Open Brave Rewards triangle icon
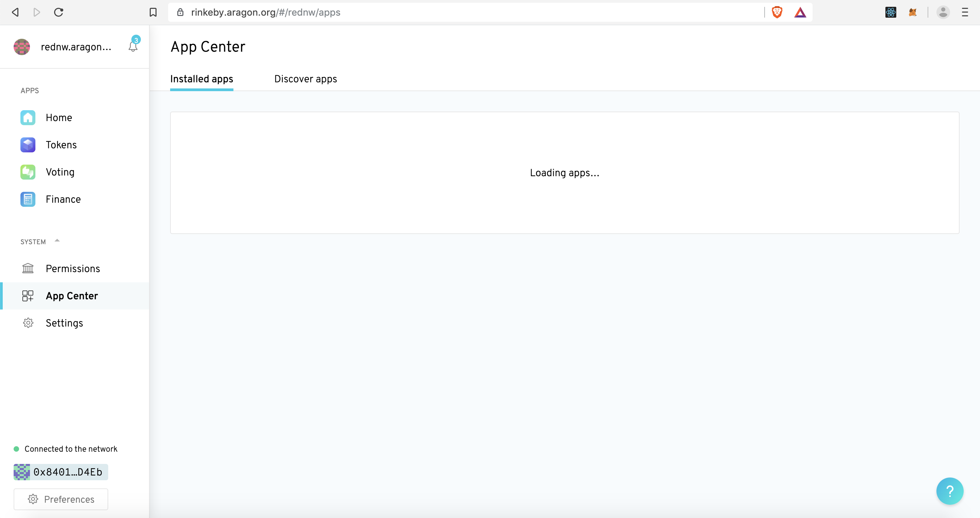This screenshot has width=980, height=518. (800, 12)
